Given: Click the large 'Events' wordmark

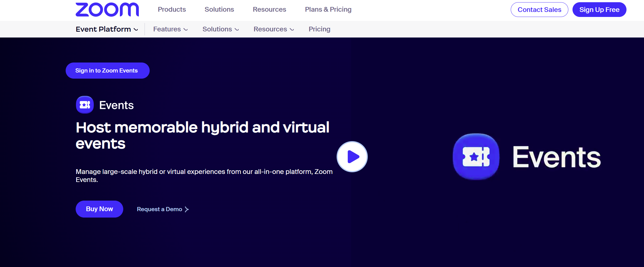Looking at the screenshot, I should 557,157.
